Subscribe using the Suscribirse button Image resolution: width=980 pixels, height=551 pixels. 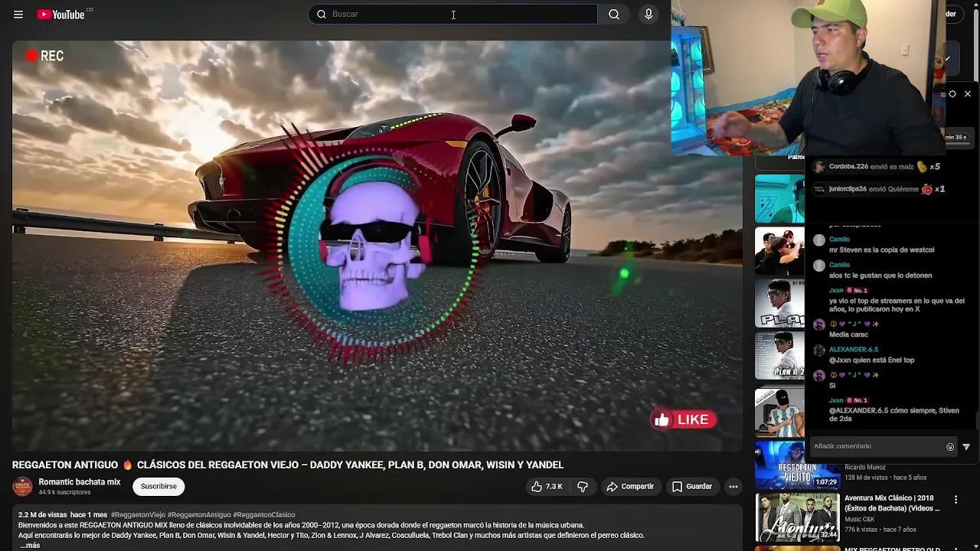coord(158,486)
